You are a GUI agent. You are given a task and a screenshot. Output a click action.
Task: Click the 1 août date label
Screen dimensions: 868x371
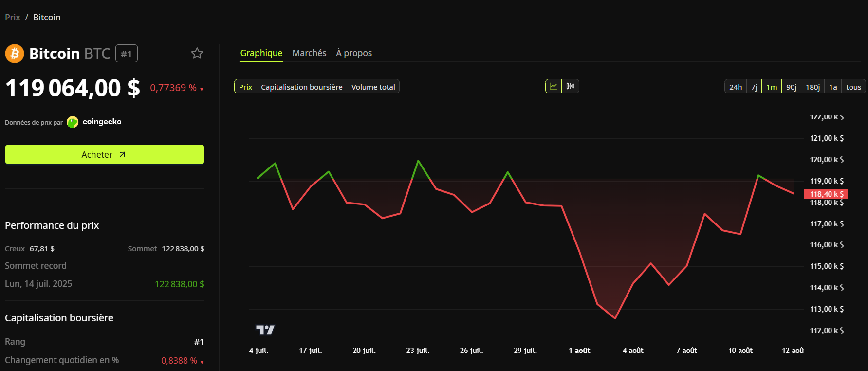[579, 350]
